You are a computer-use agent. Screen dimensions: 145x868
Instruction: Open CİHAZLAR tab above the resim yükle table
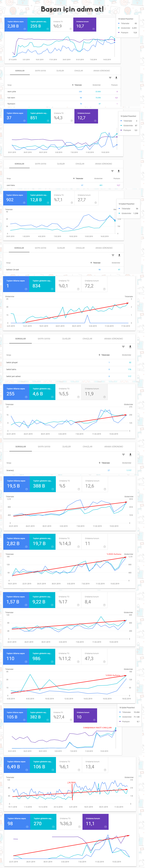point(79,71)
